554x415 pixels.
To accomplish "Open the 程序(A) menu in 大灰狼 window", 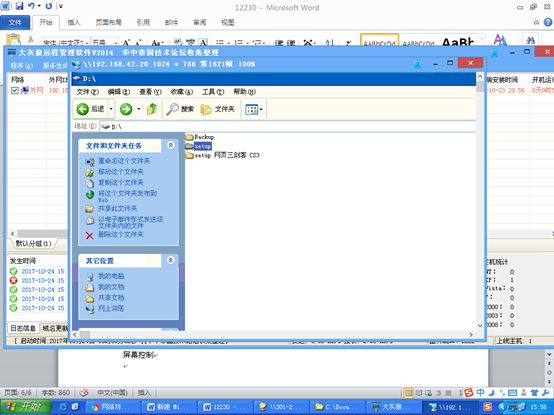I will point(21,66).
